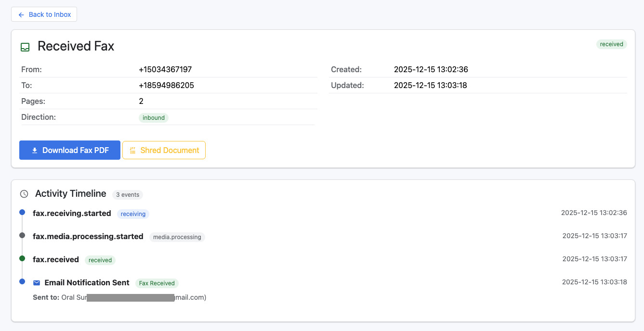
Task: Click the media.processing status tag
Action: (177, 237)
